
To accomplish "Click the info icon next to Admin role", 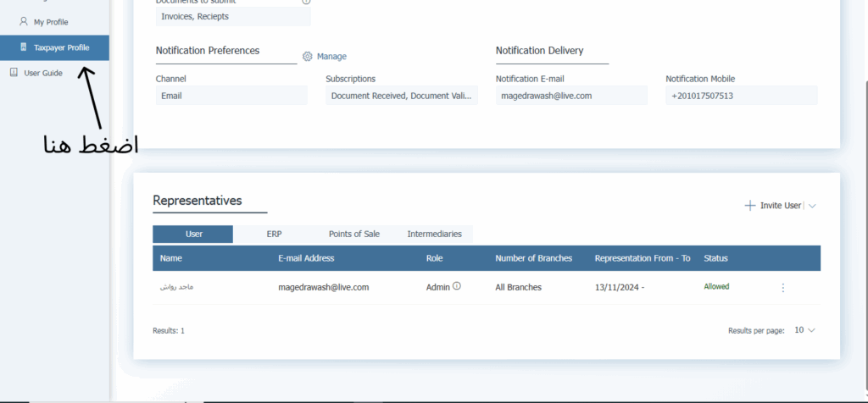I will [x=457, y=287].
